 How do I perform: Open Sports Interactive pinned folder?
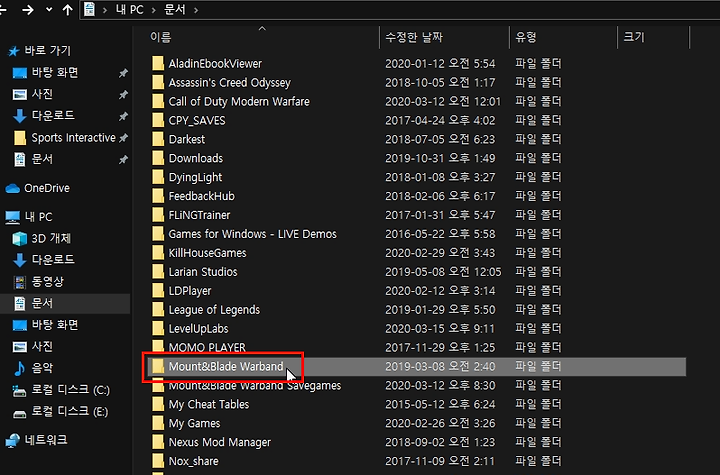tap(73, 137)
